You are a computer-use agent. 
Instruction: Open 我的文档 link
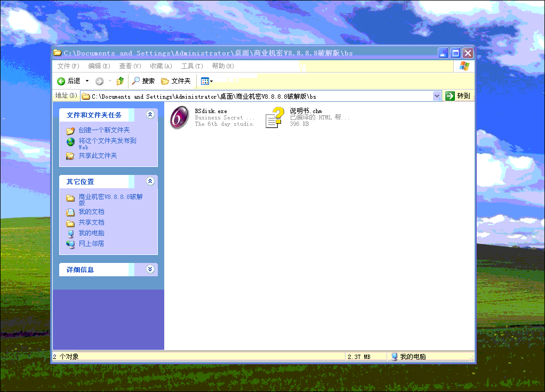[x=91, y=212]
